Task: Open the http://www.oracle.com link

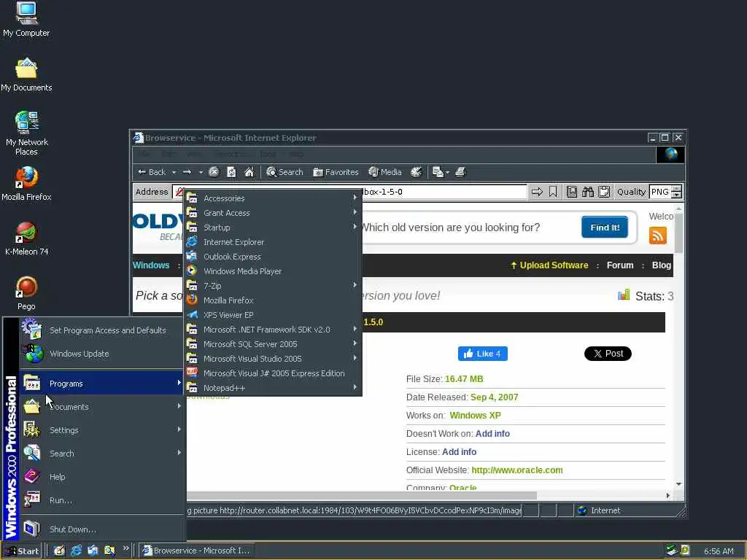Action: 517,470
